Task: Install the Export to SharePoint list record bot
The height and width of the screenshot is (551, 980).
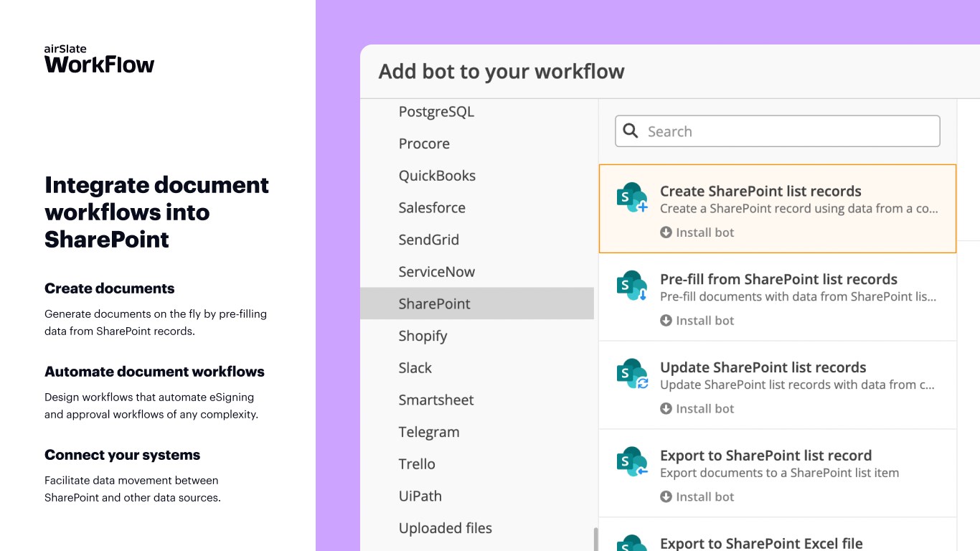Action: click(697, 497)
